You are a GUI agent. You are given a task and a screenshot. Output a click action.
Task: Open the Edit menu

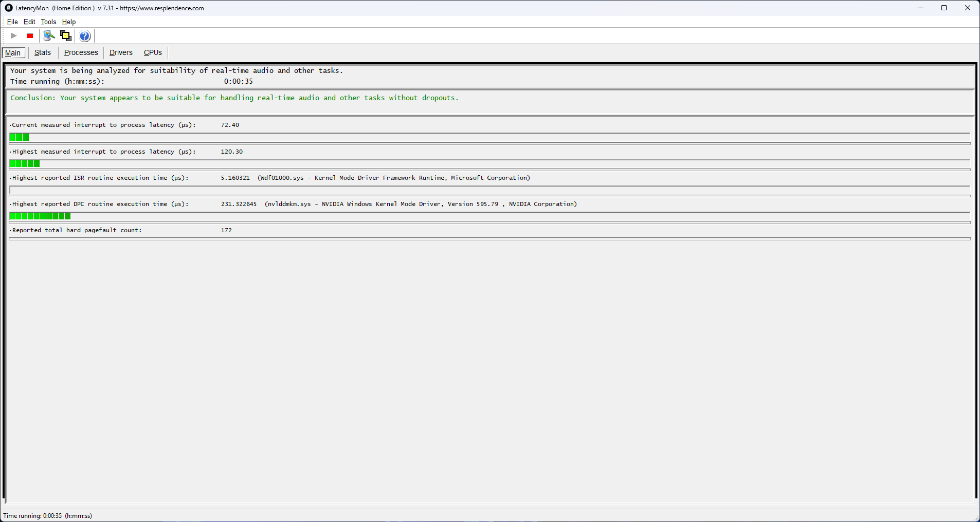pyautogui.click(x=29, y=22)
